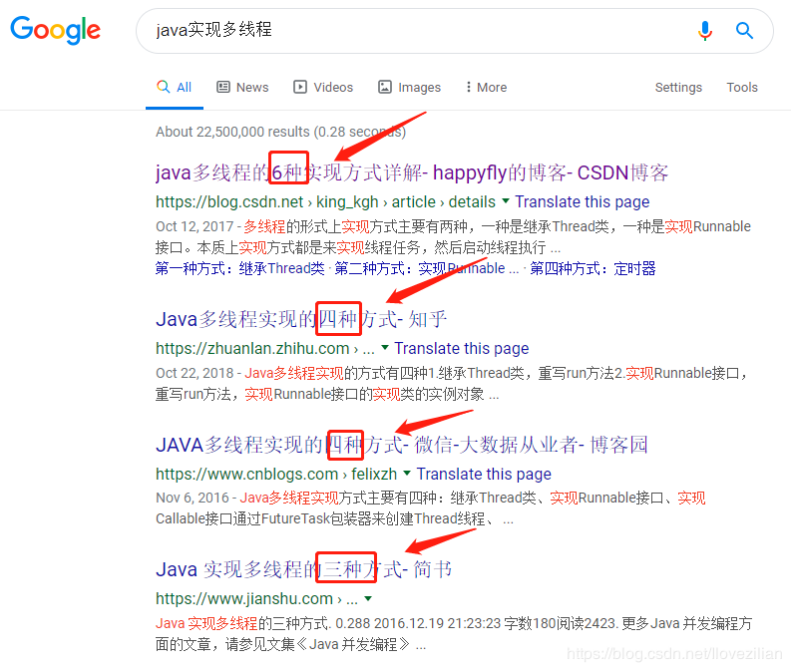The width and height of the screenshot is (791, 672).
Task: Click the blue magnifying glass search button
Action: tap(744, 31)
